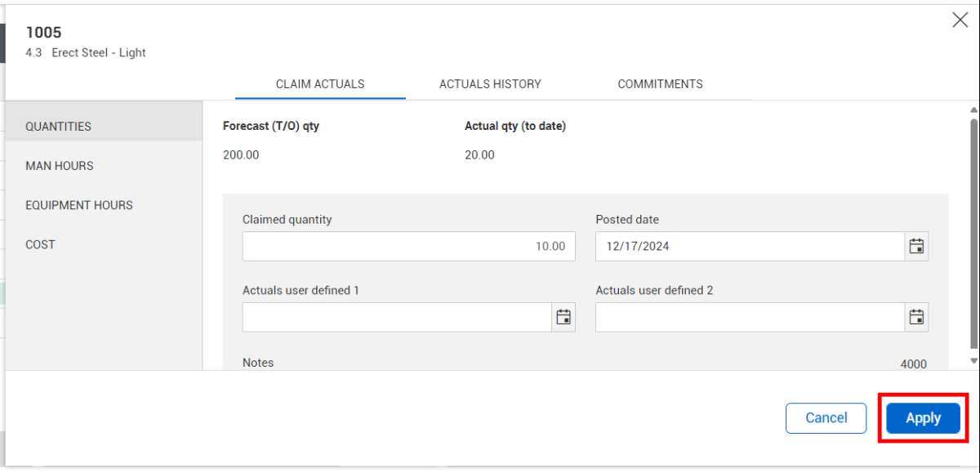The image size is (980, 473).
Task: Go to the Man Hours section
Action: [60, 166]
